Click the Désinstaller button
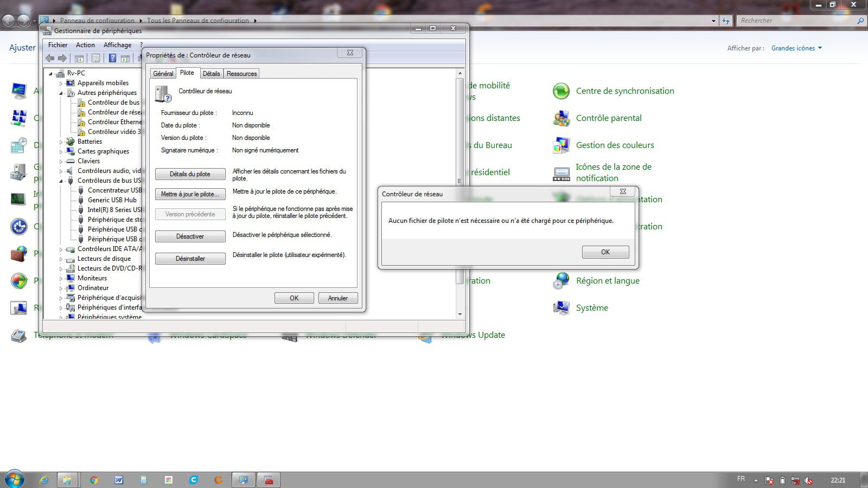The image size is (868, 488). [190, 259]
